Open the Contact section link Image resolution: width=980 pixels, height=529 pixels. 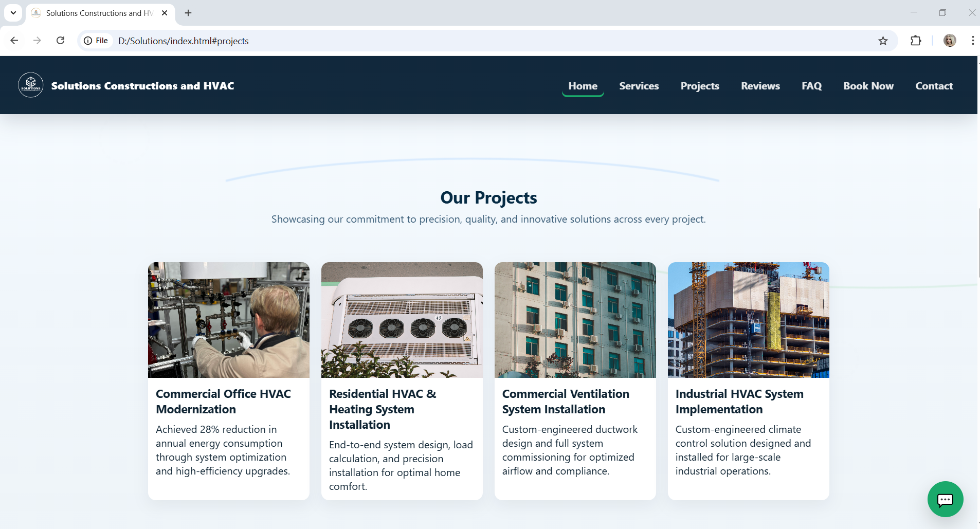(934, 86)
